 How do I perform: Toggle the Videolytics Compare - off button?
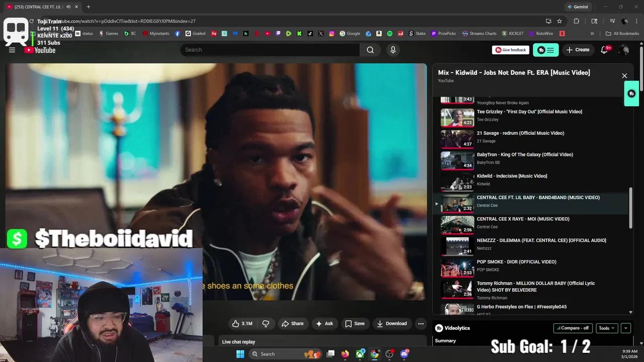[573, 328]
